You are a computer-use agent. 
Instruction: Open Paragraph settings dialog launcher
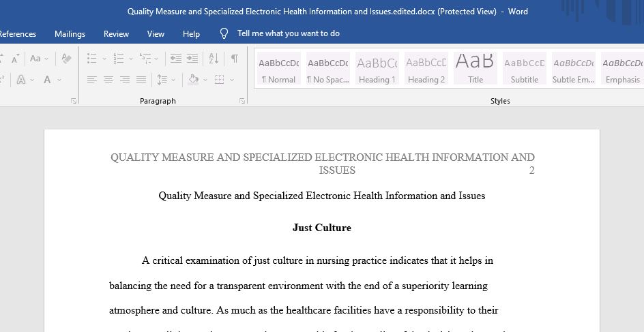click(x=242, y=101)
